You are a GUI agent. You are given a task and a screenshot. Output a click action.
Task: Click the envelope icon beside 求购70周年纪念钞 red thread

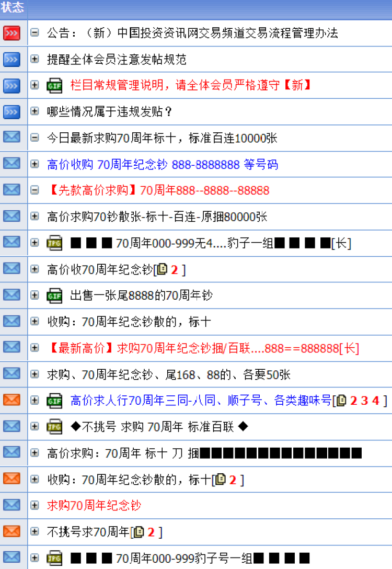[11, 505]
